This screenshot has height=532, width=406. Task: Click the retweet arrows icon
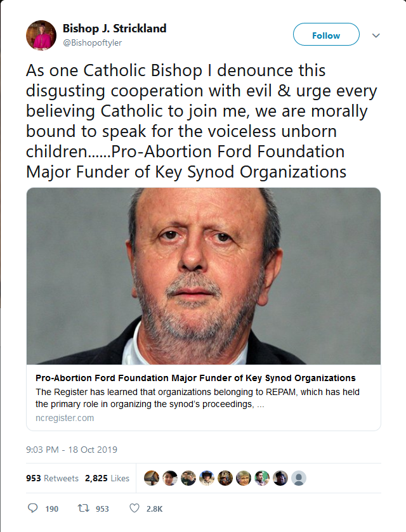tap(83, 508)
